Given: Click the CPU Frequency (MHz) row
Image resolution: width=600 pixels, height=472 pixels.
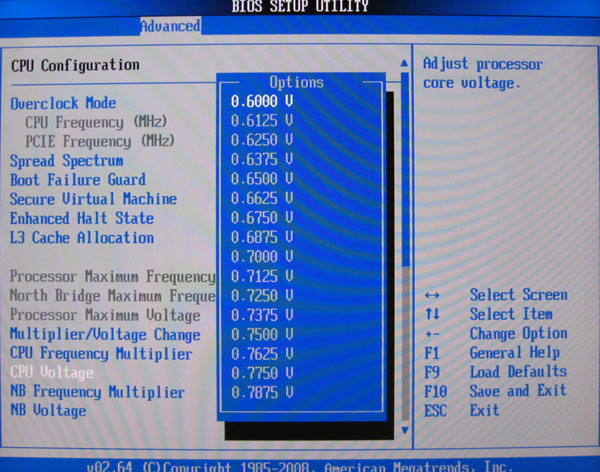Looking at the screenshot, I should click(x=96, y=122).
